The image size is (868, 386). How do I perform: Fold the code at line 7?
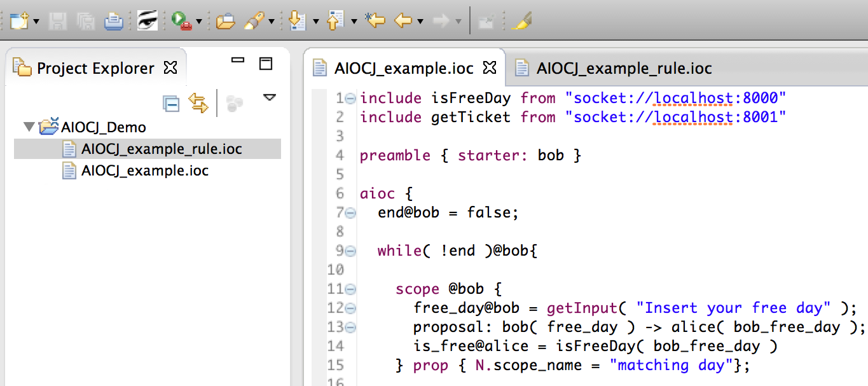[x=350, y=212]
